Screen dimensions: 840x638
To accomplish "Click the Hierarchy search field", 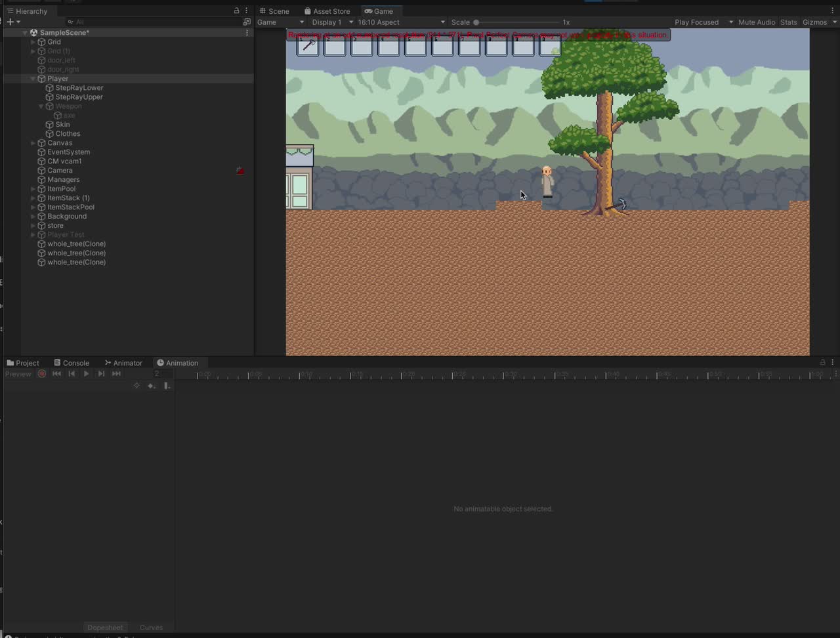I will (154, 22).
